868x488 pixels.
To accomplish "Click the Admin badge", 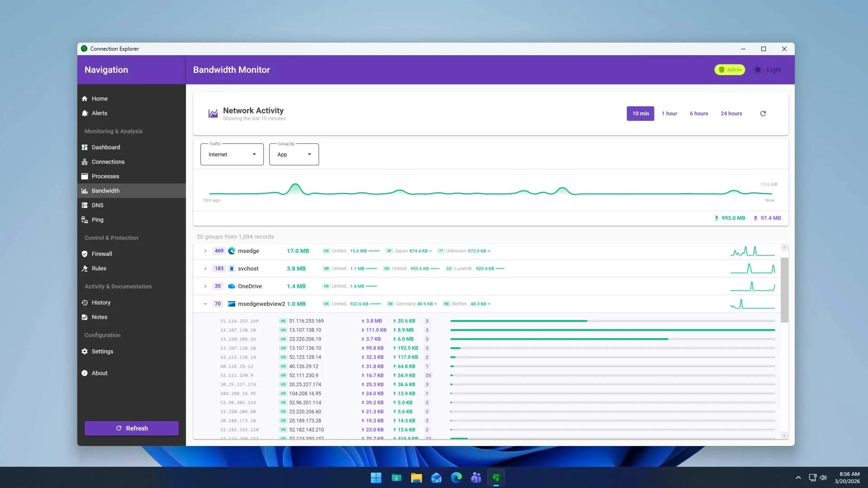I will click(729, 69).
